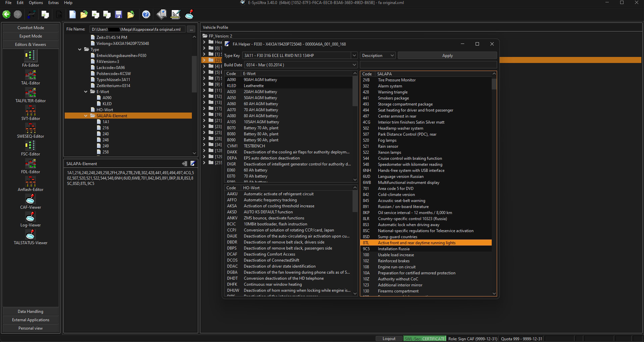Open the Options menu

[x=36, y=3]
